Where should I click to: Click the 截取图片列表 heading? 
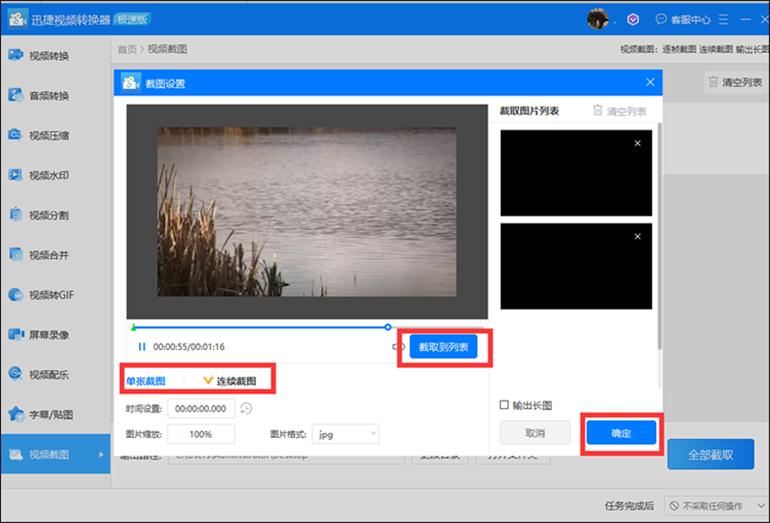point(529,111)
